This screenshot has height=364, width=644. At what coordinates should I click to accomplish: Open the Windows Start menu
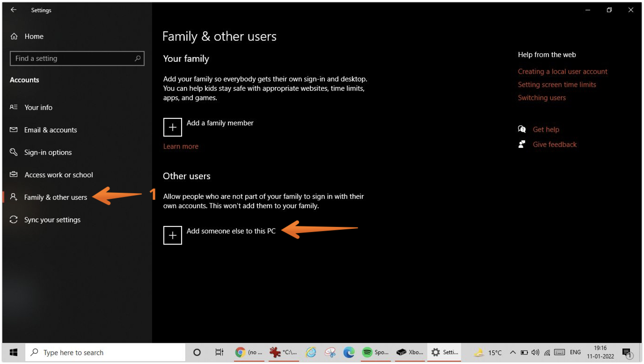[x=14, y=352]
